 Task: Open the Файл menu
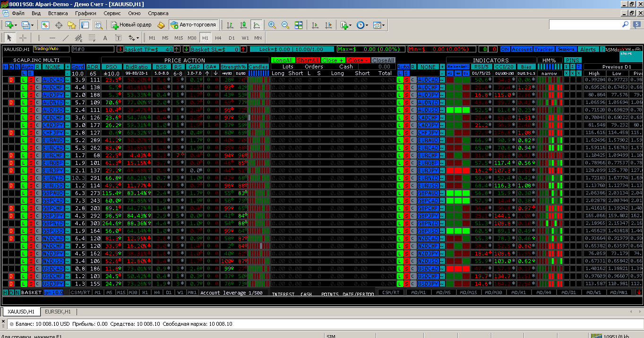point(18,13)
